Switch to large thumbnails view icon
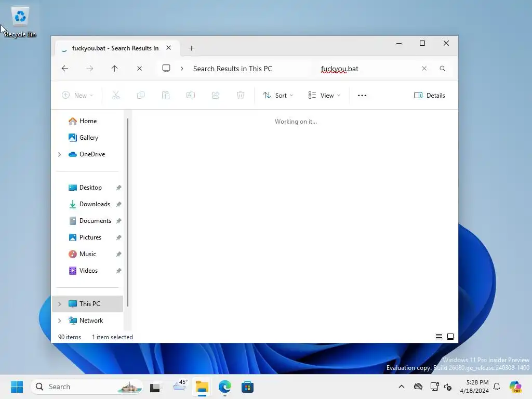The width and height of the screenshot is (532, 399). (x=450, y=337)
